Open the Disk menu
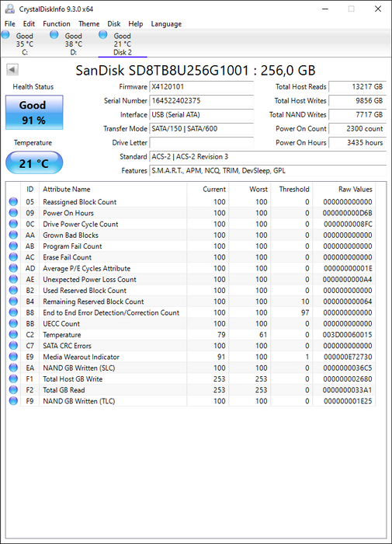The width and height of the screenshot is (392, 544). 113,23
